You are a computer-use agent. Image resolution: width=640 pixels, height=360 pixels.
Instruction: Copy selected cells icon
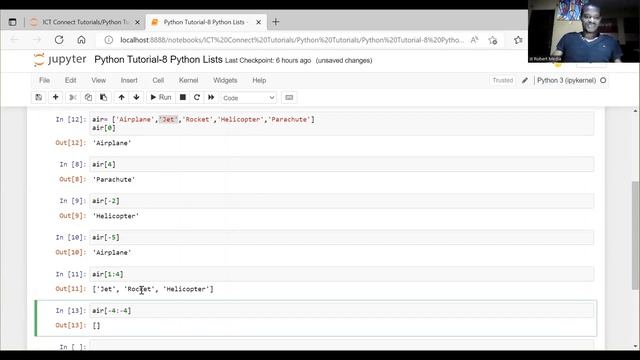pyautogui.click(x=88, y=98)
